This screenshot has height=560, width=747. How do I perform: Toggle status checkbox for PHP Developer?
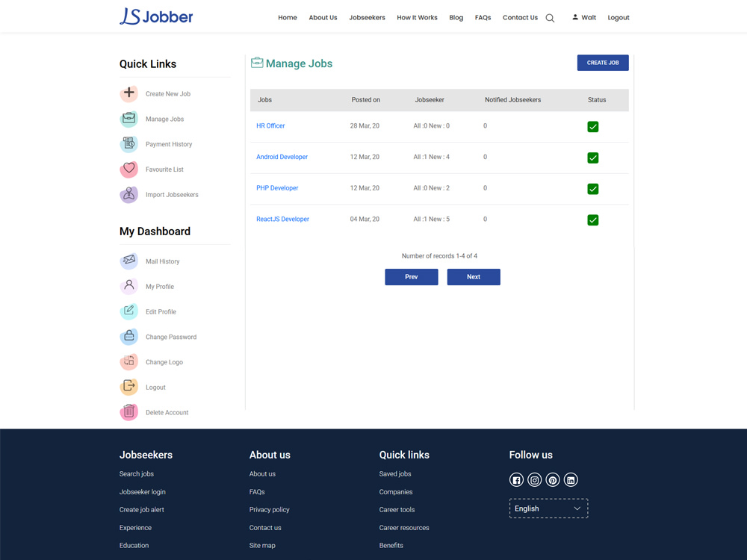point(592,189)
